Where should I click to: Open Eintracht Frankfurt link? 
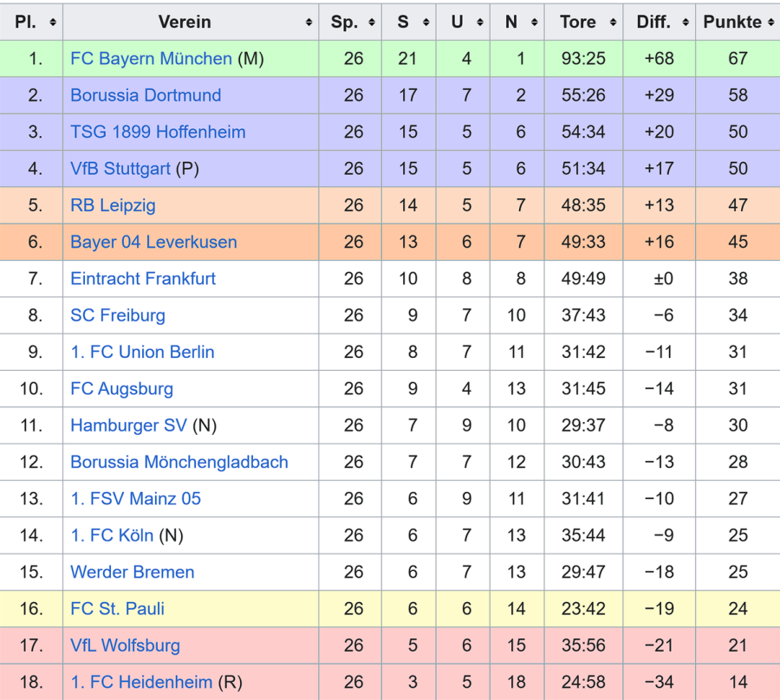pos(143,279)
